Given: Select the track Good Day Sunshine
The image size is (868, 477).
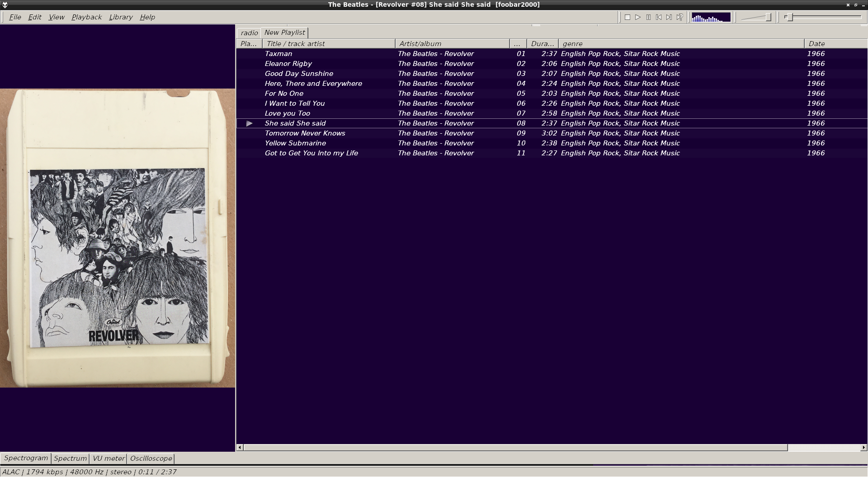Looking at the screenshot, I should (552, 74).
